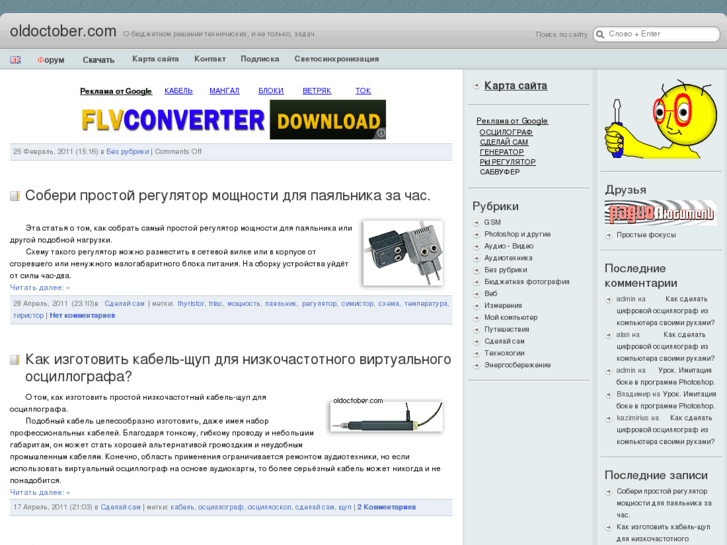Click the 'СДЕЛАЙ САМ' sidebar ad link
The width and height of the screenshot is (727, 545).
504,142
